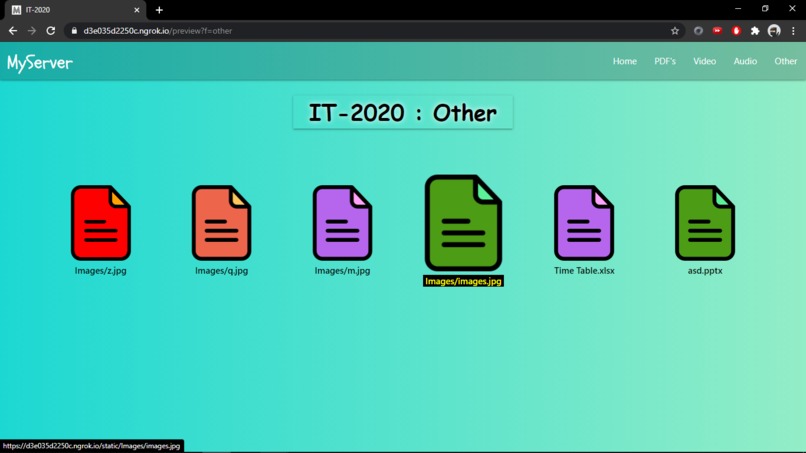806x453 pixels.
Task: Click the Images/z.jpg file name label
Action: (x=101, y=270)
